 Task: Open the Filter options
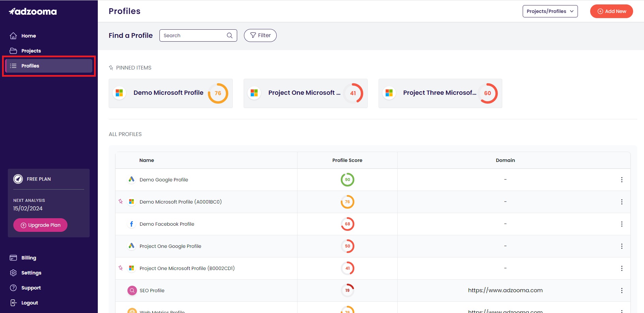point(260,35)
